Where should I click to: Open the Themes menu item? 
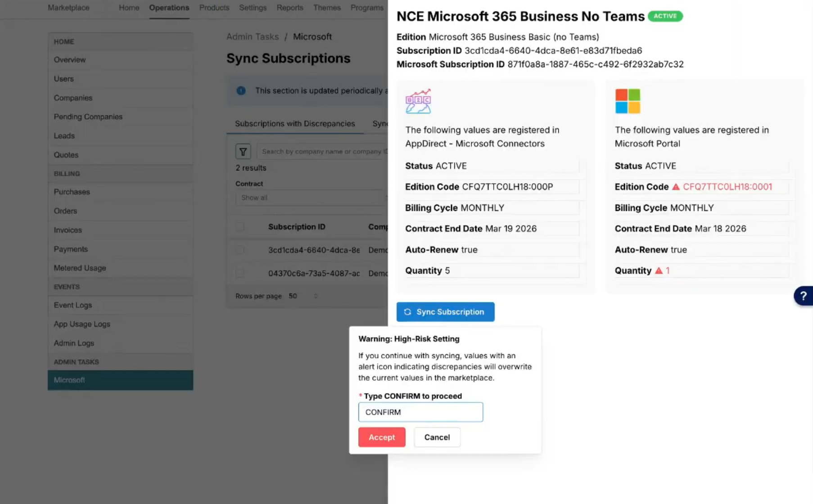(326, 8)
